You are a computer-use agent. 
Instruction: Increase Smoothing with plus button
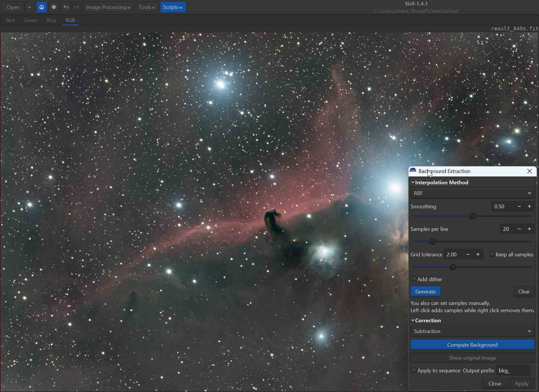(x=529, y=206)
